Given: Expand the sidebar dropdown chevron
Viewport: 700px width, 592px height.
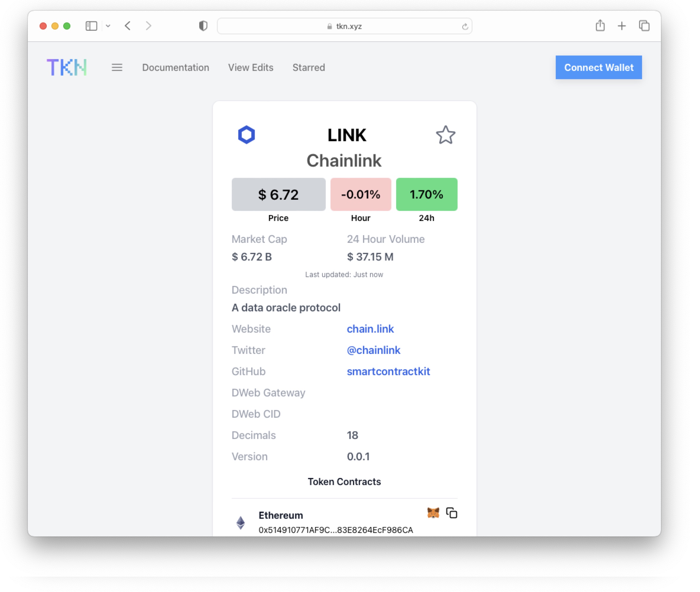Looking at the screenshot, I should tap(108, 26).
